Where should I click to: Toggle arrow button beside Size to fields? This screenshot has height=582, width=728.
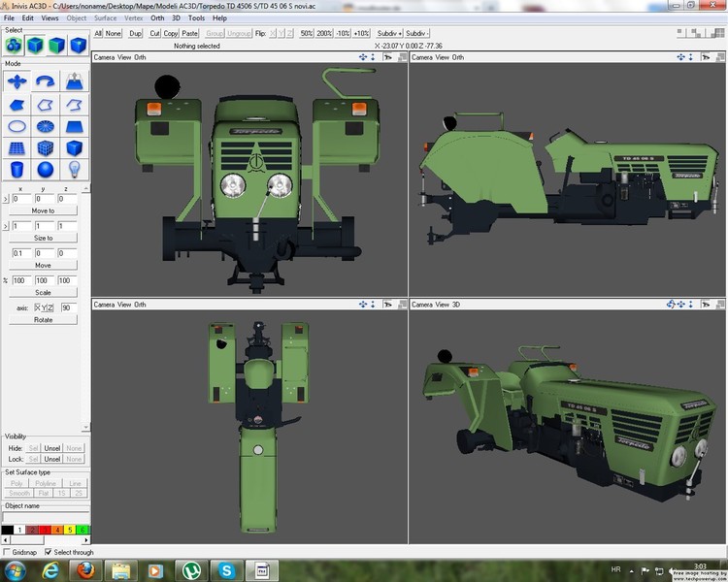pyautogui.click(x=6, y=226)
